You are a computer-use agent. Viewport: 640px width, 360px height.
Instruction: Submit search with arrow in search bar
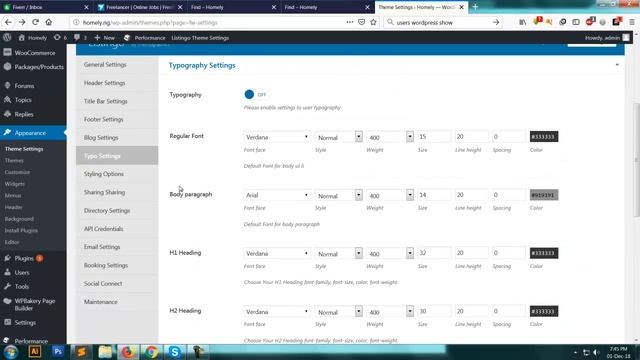click(x=496, y=22)
